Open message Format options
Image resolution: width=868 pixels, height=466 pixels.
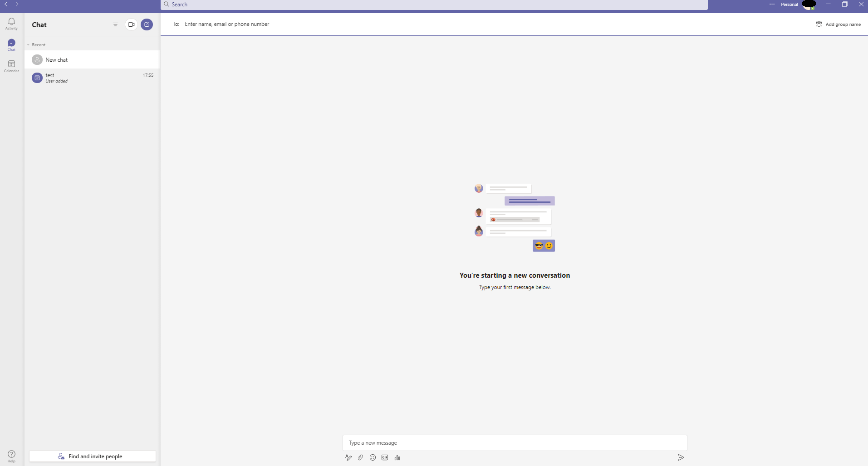[x=348, y=457]
